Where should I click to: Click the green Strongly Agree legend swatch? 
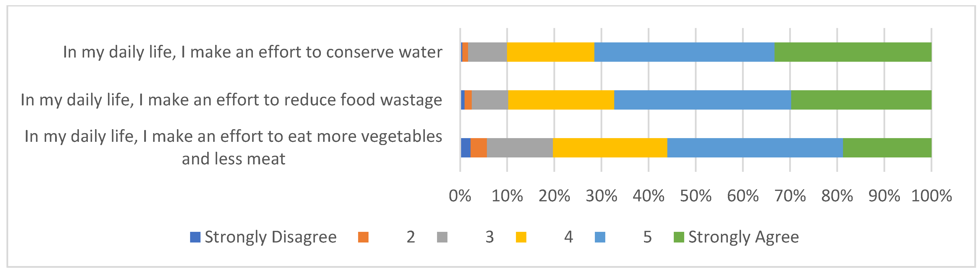point(679,237)
